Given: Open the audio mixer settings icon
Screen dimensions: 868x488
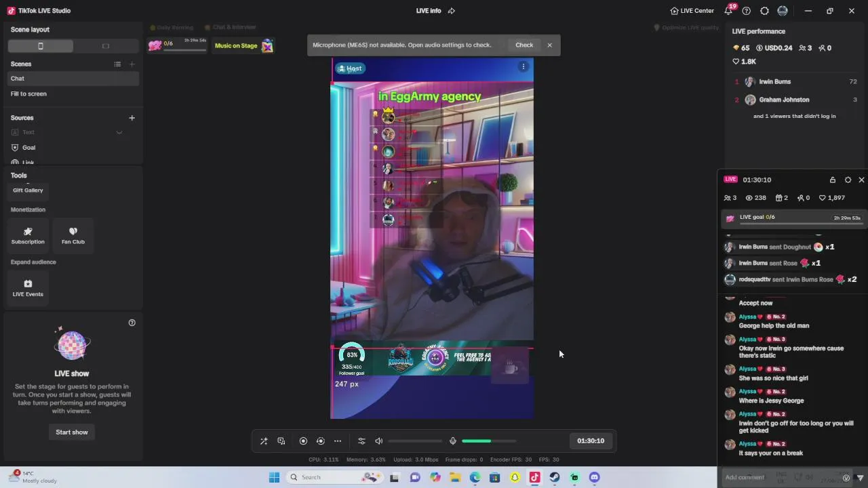Looking at the screenshot, I should (x=361, y=441).
